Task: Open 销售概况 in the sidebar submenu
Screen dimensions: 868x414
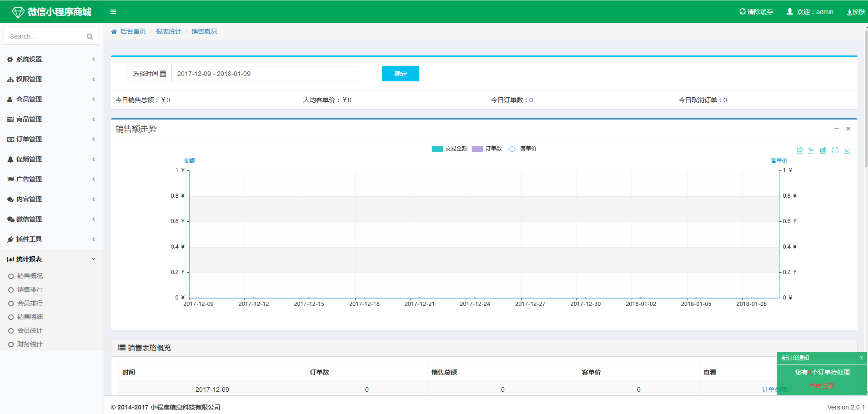Action: pyautogui.click(x=30, y=276)
